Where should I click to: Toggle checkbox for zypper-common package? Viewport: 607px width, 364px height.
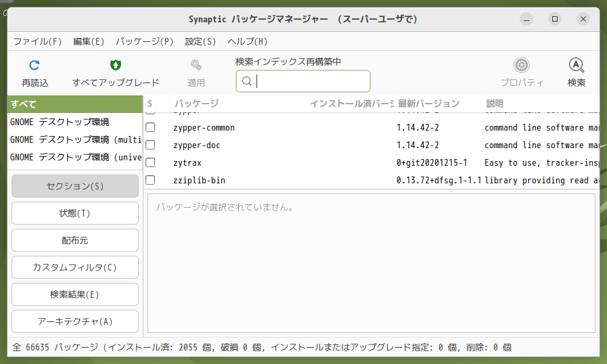(x=150, y=127)
